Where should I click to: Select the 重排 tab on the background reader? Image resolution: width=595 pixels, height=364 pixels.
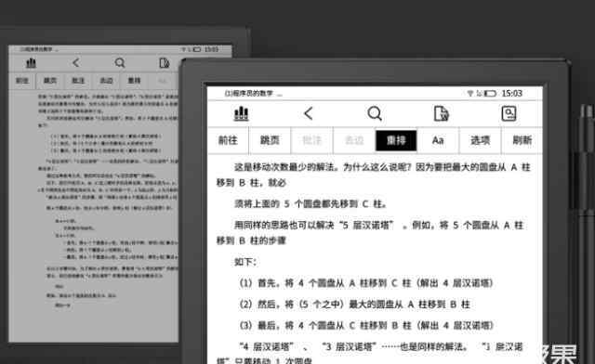134,81
